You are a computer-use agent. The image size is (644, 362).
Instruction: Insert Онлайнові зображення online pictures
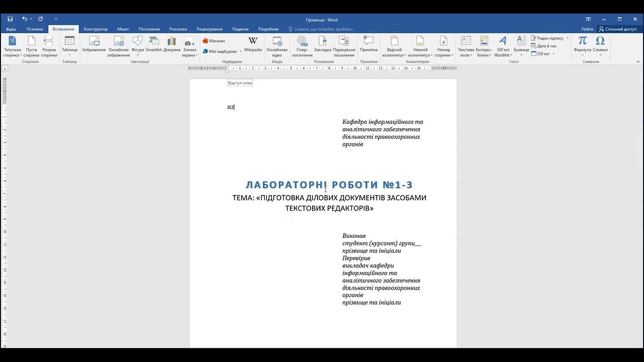click(x=118, y=47)
